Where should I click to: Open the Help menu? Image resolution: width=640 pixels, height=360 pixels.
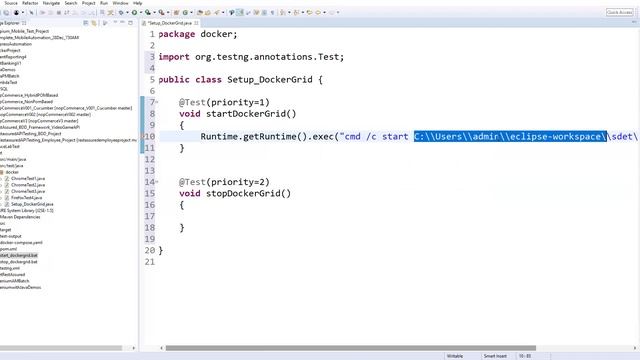click(138, 3)
